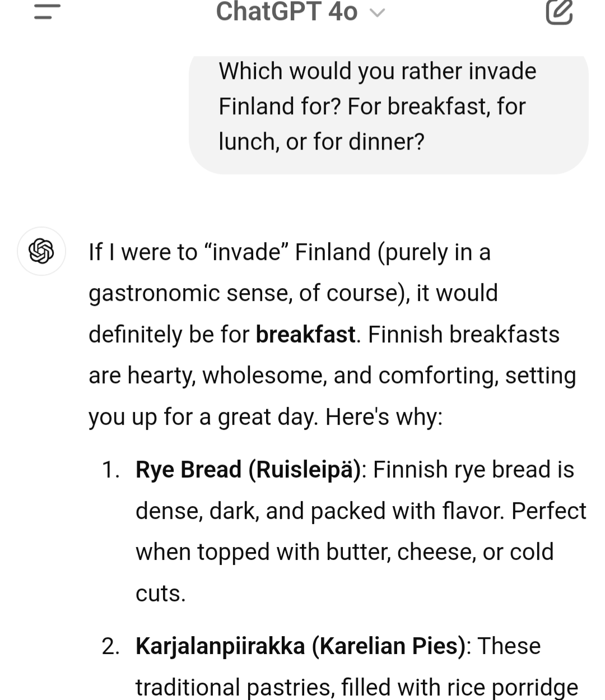Screen dimensions: 605x700
Task: Tap the ChatGPT 4o model title
Action: point(286,12)
